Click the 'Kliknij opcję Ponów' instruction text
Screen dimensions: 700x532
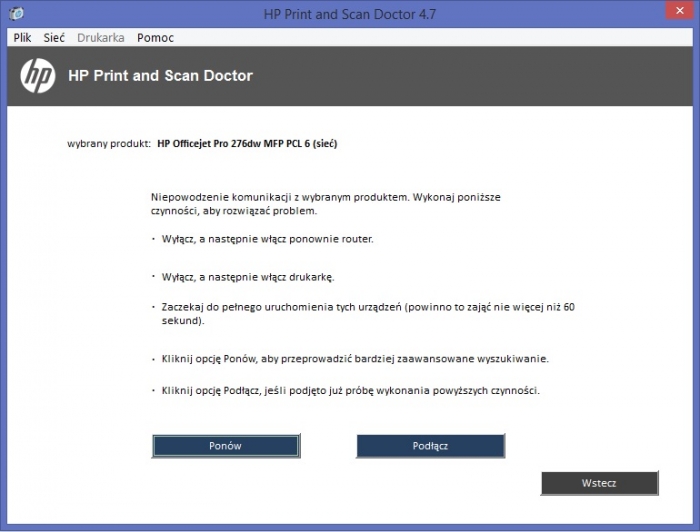(355, 359)
